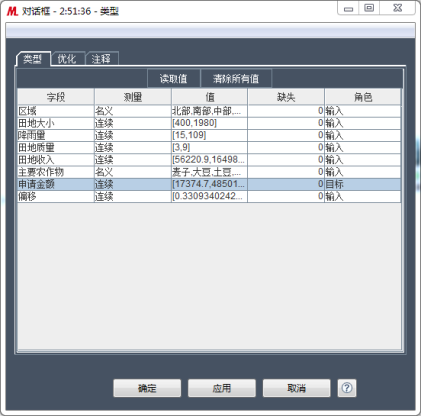Open role dropdown for 申请金额 row

(363, 184)
